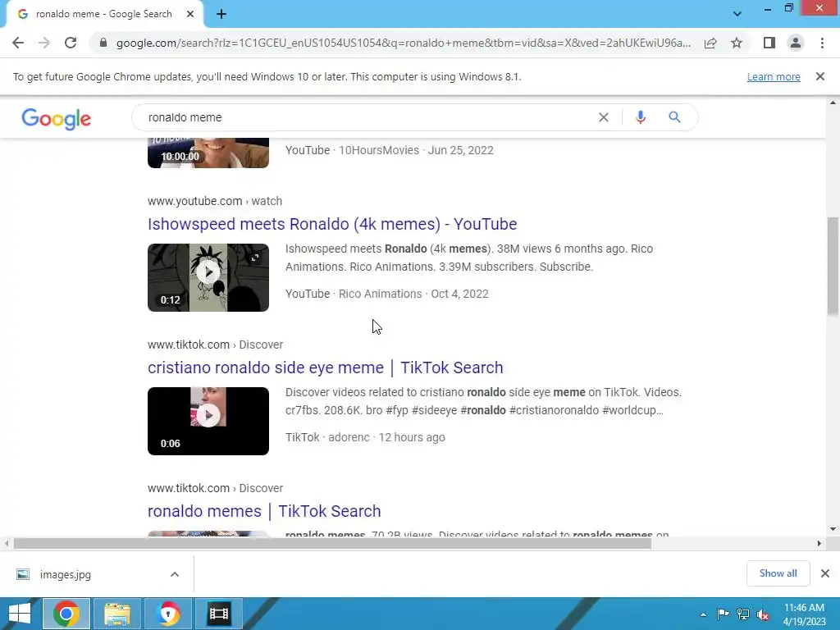840x630 pixels.
Task: Expand options chevron next to images.jpg
Action: pos(175,574)
